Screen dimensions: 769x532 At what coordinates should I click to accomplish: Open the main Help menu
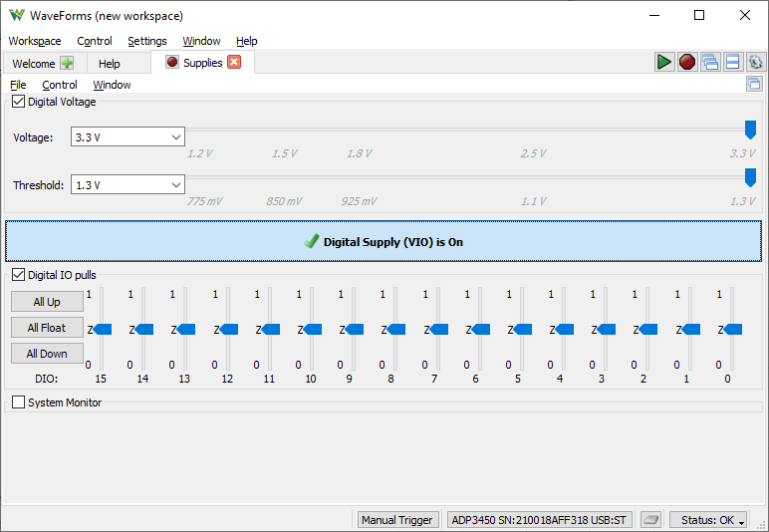click(247, 41)
